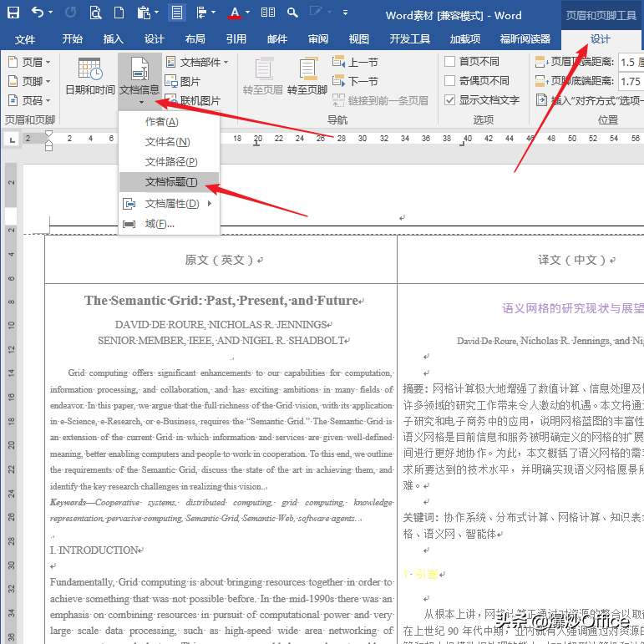Viewport: 644px width, 644px height.
Task: Click the Redo icon
Action: 70,13
